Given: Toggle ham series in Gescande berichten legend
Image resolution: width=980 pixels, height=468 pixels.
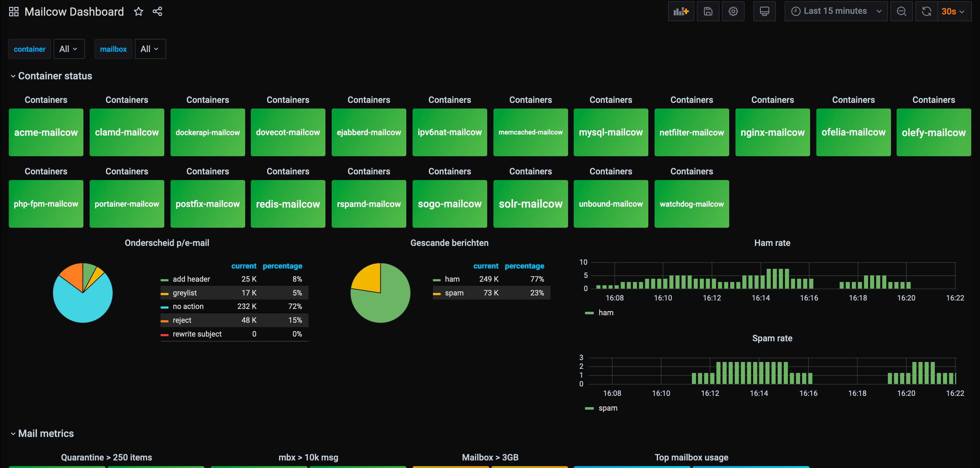Looking at the screenshot, I should pos(452,279).
